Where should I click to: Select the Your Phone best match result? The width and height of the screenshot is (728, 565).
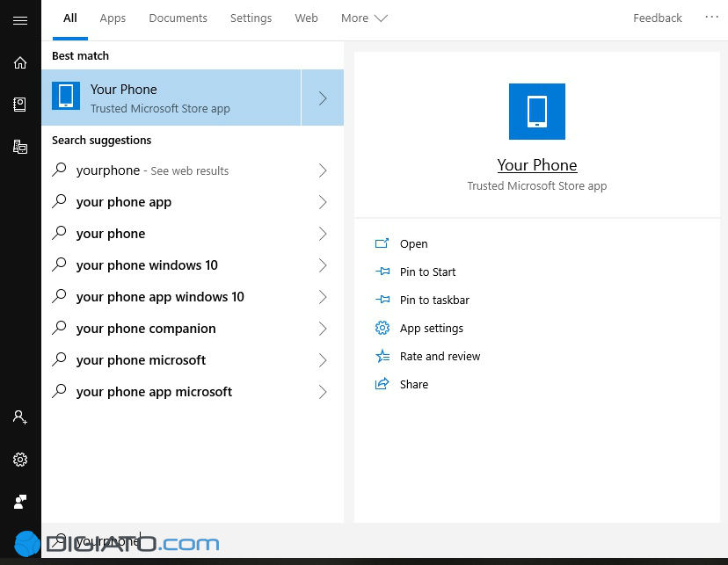pyautogui.click(x=171, y=98)
